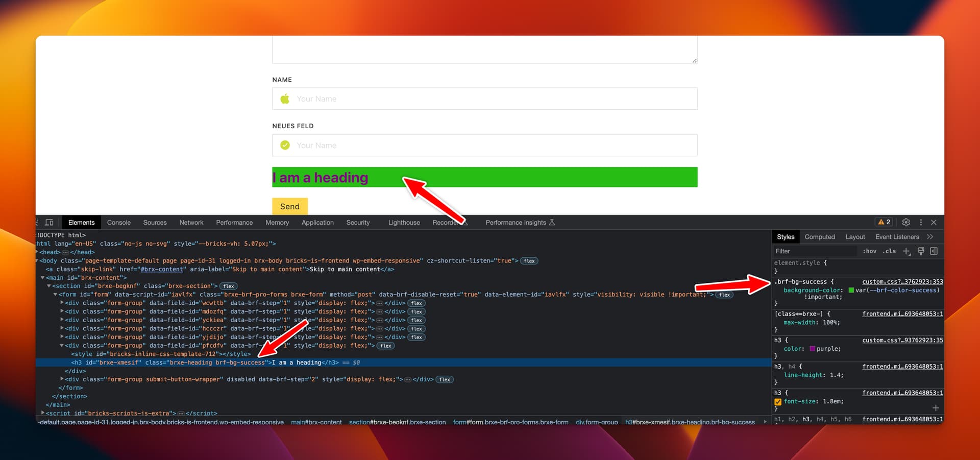Select the highlighted h3 brxe-xmesif row
This screenshot has height=460, width=980.
pyautogui.click(x=403, y=362)
